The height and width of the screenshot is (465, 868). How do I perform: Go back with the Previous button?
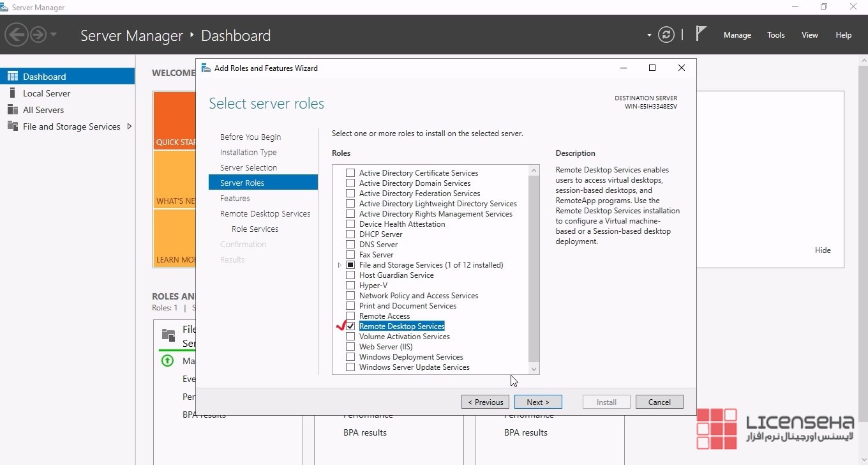(x=485, y=402)
